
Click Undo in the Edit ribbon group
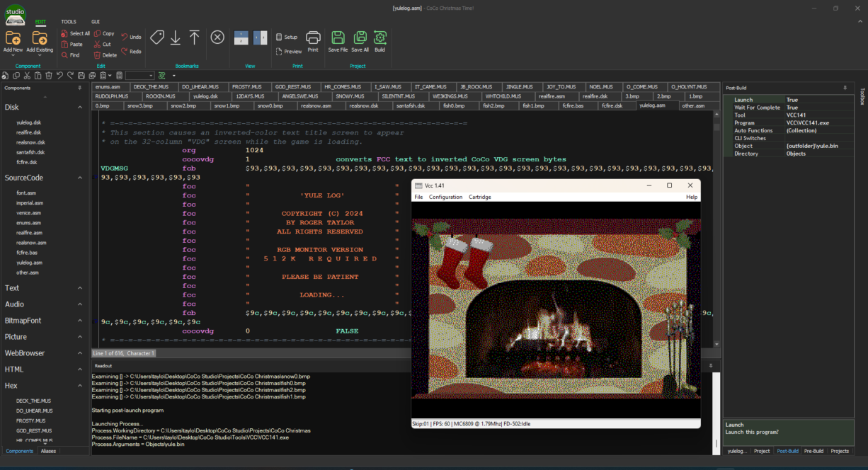(x=131, y=37)
